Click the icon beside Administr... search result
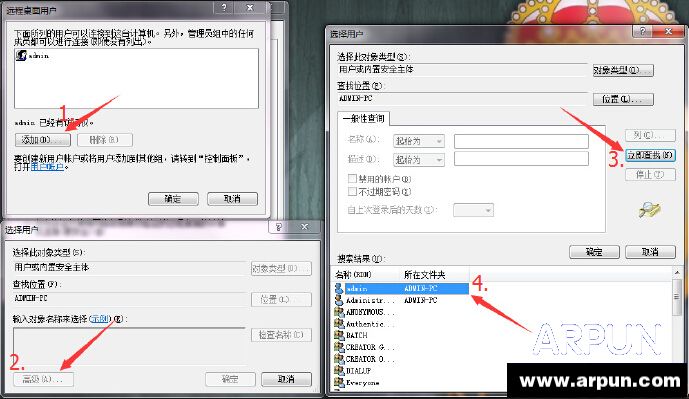The height and width of the screenshot is (399, 689). [x=339, y=300]
